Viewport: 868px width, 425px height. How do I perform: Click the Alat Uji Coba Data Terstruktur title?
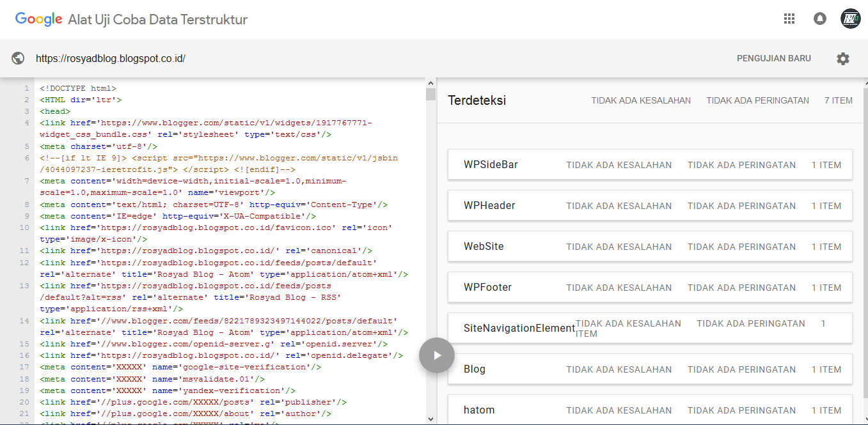click(x=158, y=19)
